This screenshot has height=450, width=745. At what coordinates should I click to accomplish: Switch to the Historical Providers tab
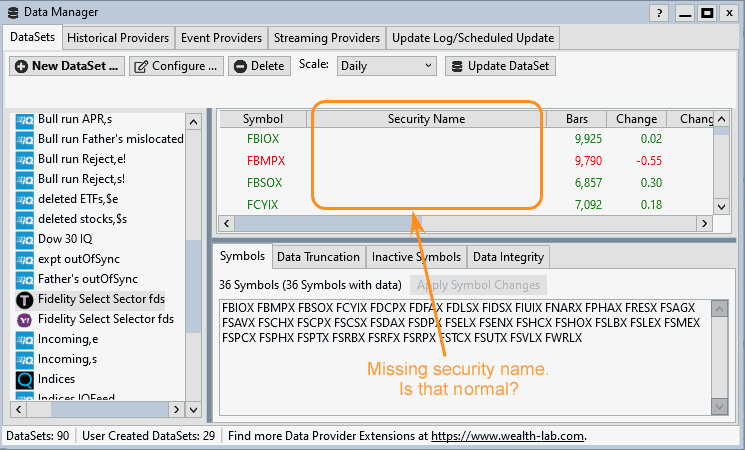[118, 38]
